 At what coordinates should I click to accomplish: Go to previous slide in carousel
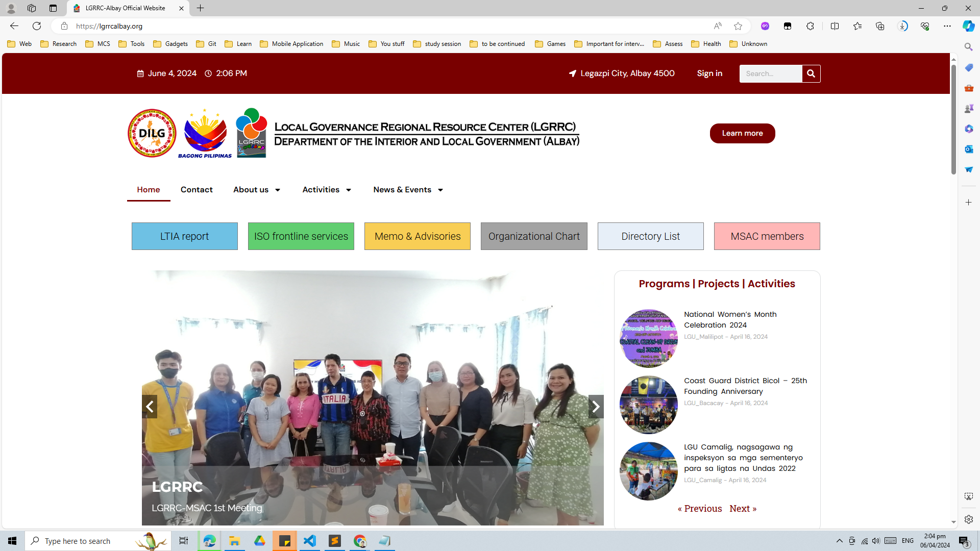150,407
